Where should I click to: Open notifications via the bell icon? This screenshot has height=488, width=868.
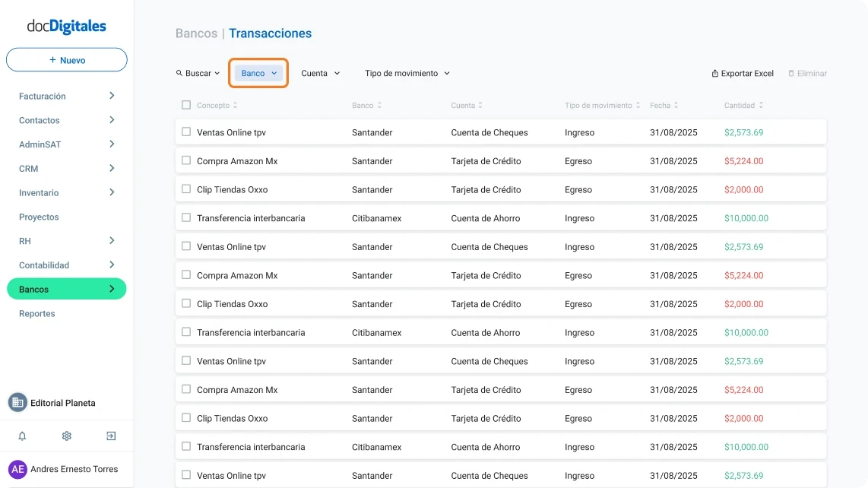(x=21, y=436)
